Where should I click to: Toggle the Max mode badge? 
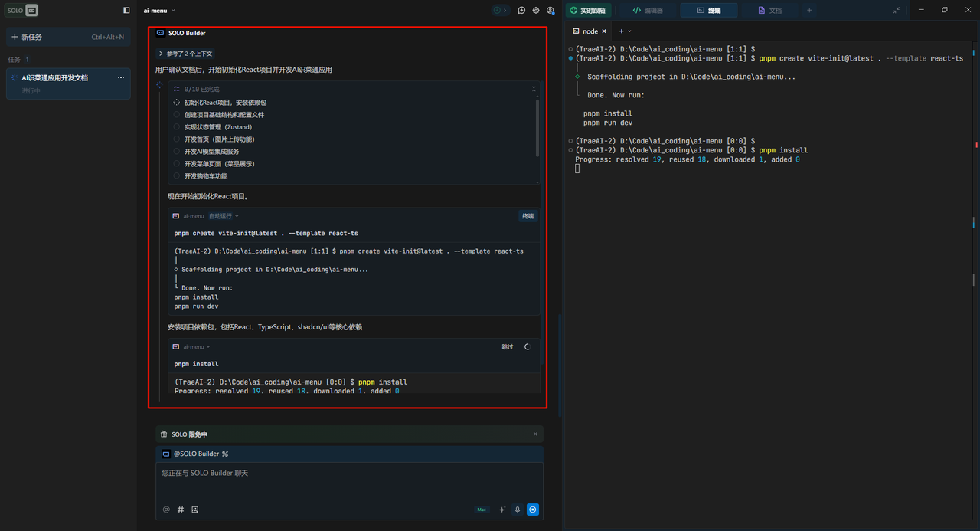pyautogui.click(x=482, y=510)
